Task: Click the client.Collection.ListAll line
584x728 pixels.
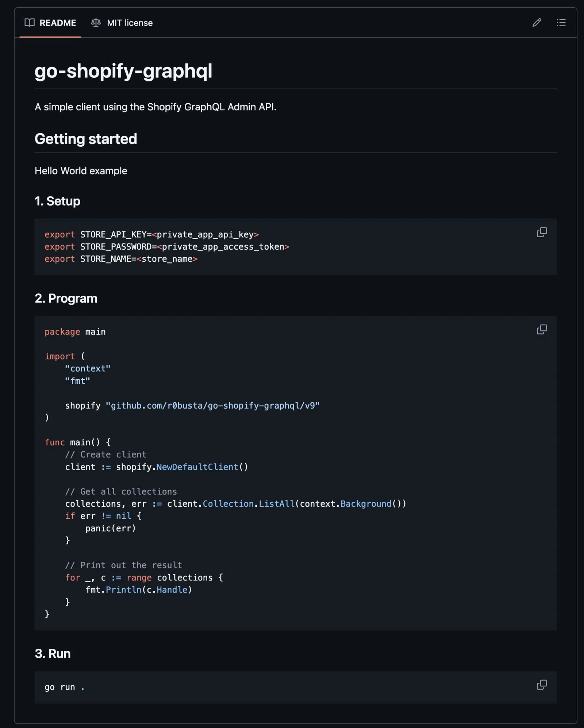Action: click(236, 504)
